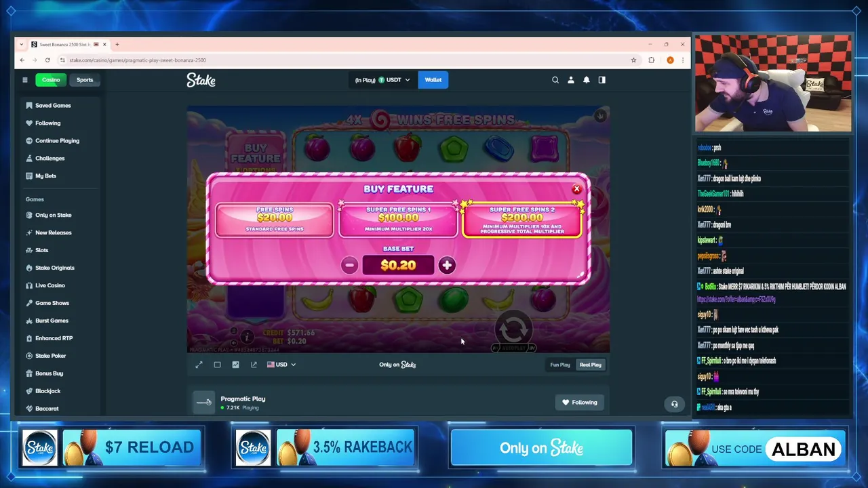Open Live Casino
The image size is (868, 488).
coord(50,285)
